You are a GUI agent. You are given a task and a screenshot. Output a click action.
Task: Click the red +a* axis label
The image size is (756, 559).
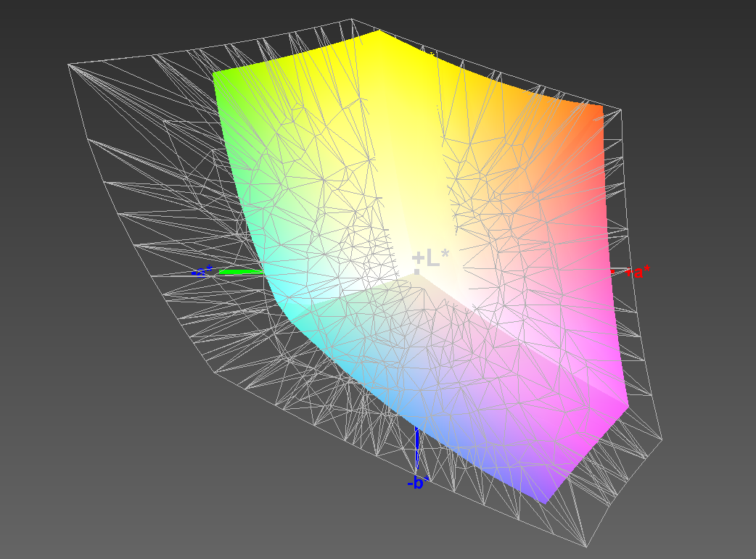[x=638, y=273]
